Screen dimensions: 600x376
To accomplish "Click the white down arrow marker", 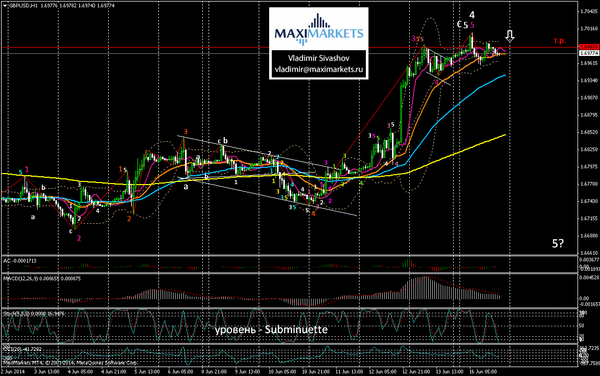I will [509, 36].
